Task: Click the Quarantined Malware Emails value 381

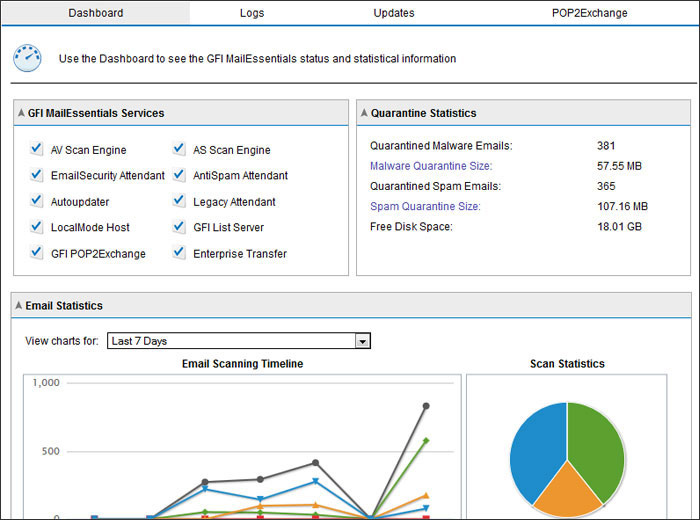Action: (x=606, y=146)
